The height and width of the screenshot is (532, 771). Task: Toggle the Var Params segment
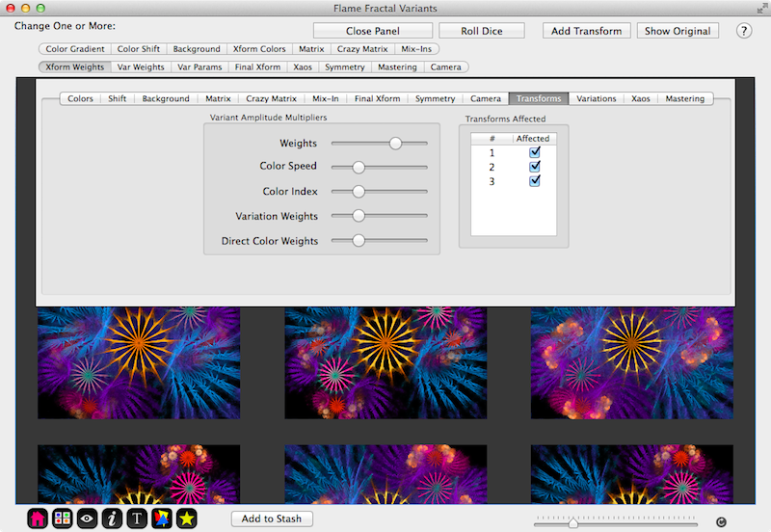pyautogui.click(x=199, y=66)
